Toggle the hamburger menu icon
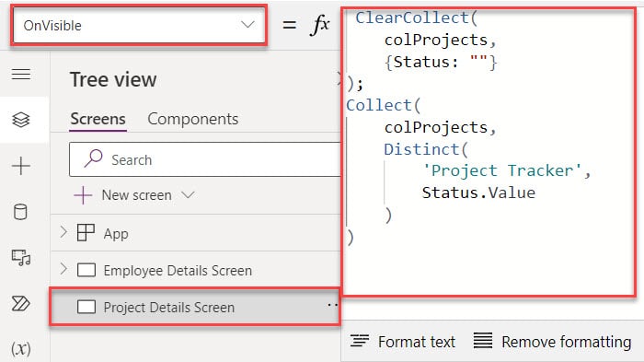 (21, 75)
